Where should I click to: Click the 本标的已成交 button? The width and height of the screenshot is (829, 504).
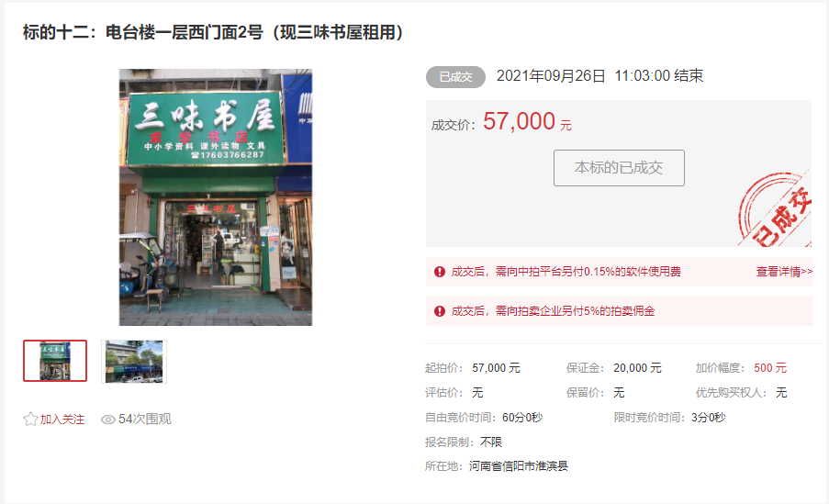(x=619, y=168)
